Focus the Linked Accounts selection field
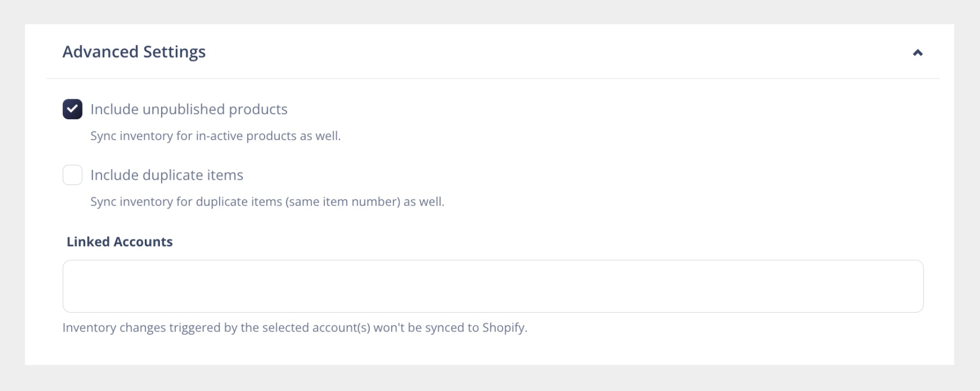 coord(493,286)
